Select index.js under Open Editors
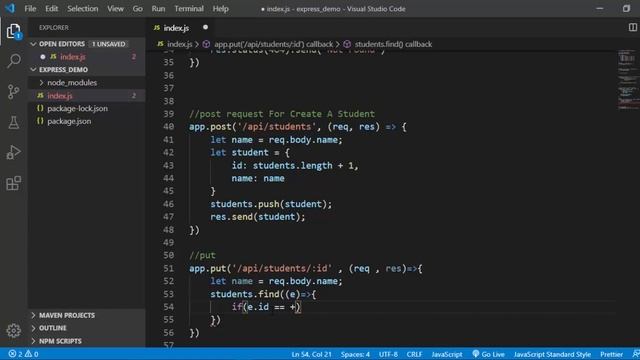Screen dimensions: 640x360 73,57
